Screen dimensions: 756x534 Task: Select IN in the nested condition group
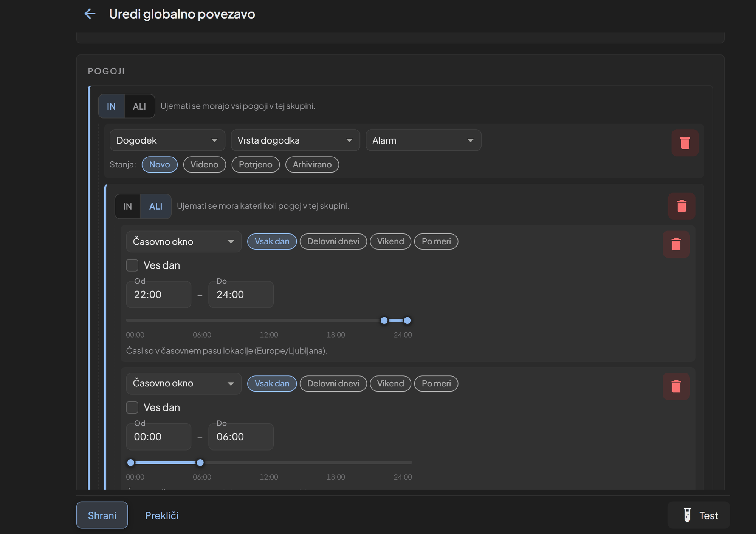tap(128, 206)
